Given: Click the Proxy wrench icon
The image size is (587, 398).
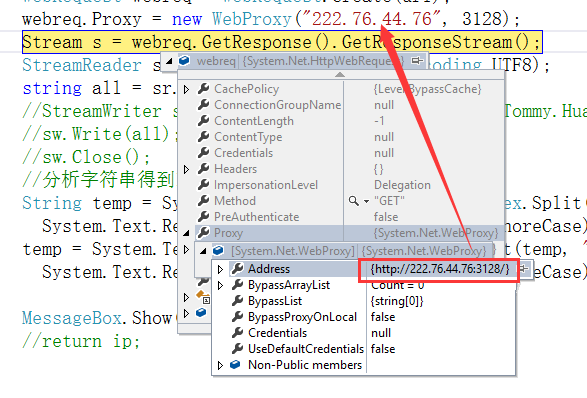Looking at the screenshot, I should (204, 233).
